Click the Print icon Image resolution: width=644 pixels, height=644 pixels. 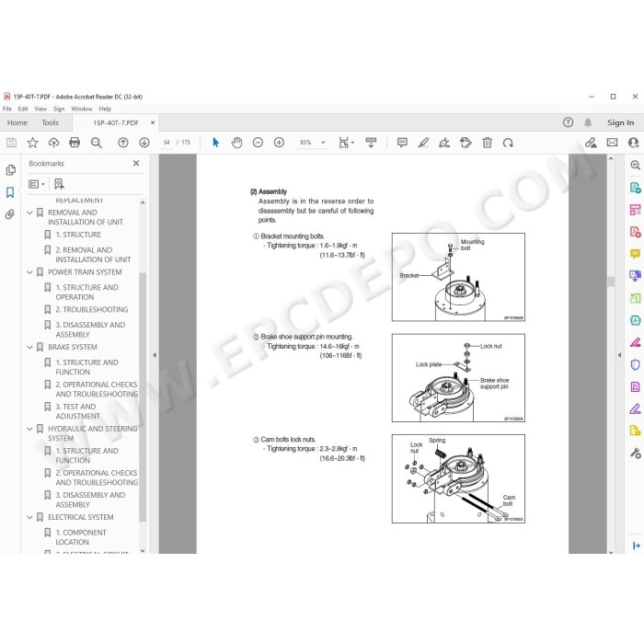75,143
